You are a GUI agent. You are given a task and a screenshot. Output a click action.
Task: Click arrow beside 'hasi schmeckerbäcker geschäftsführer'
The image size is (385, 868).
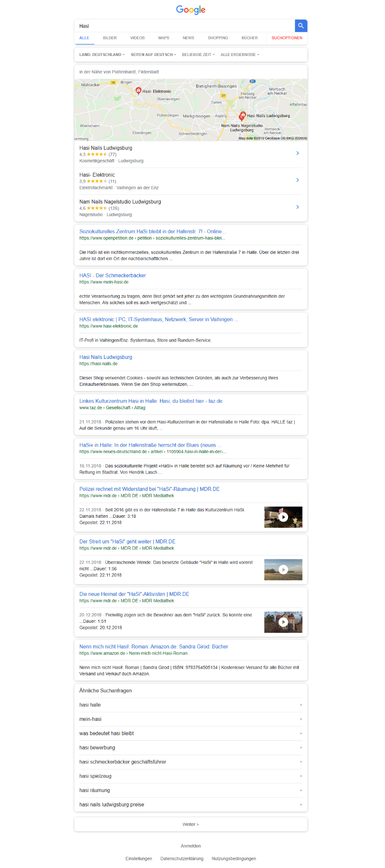301,762
